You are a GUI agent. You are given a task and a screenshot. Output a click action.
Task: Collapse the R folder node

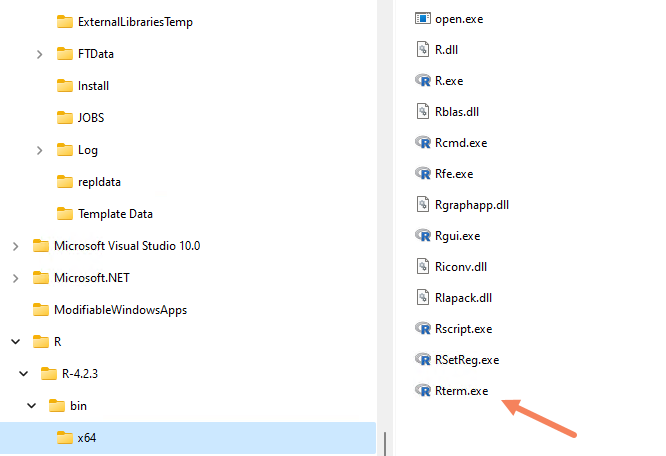pos(16,342)
